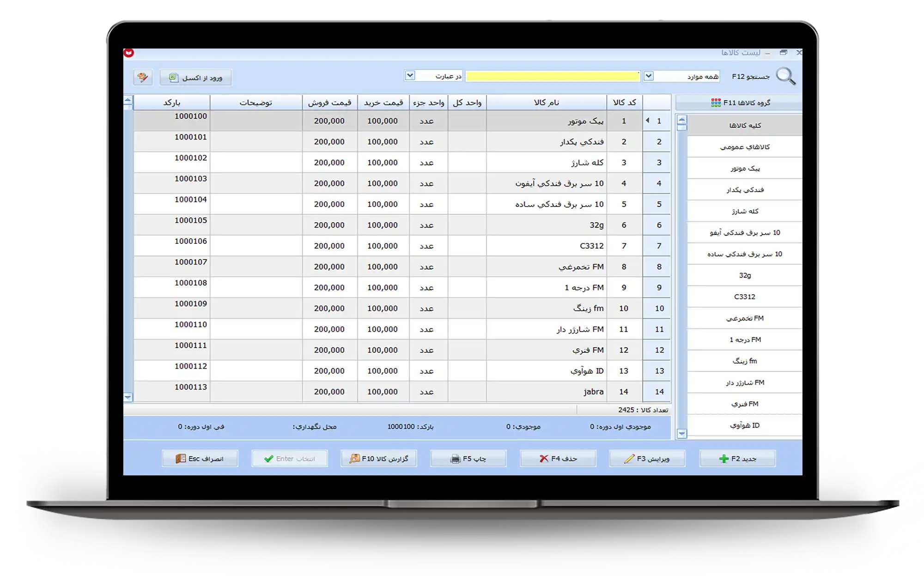Click product name jabra in table
Viewport: 924px width, 576px height.
click(593, 392)
